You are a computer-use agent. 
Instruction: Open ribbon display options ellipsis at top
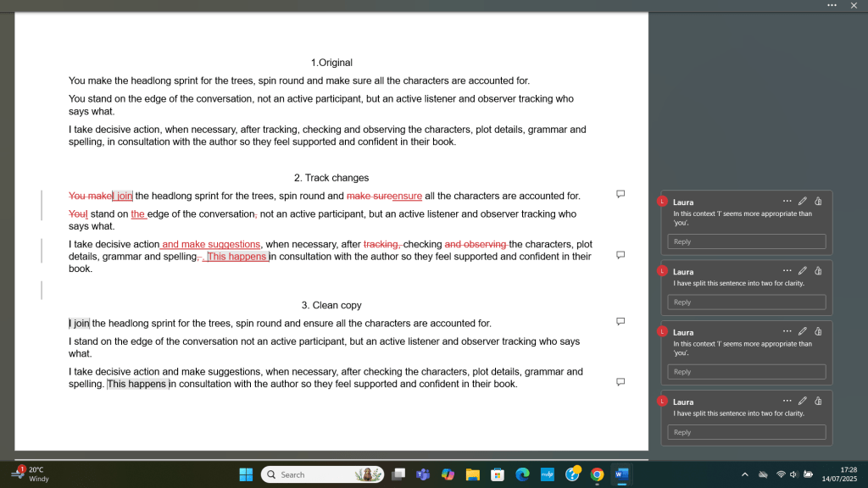point(832,5)
